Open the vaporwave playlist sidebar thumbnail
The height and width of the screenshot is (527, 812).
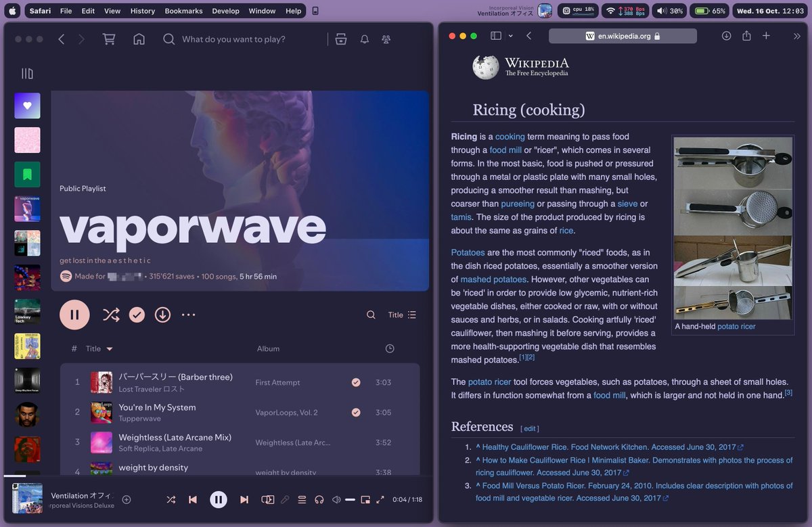pyautogui.click(x=27, y=209)
